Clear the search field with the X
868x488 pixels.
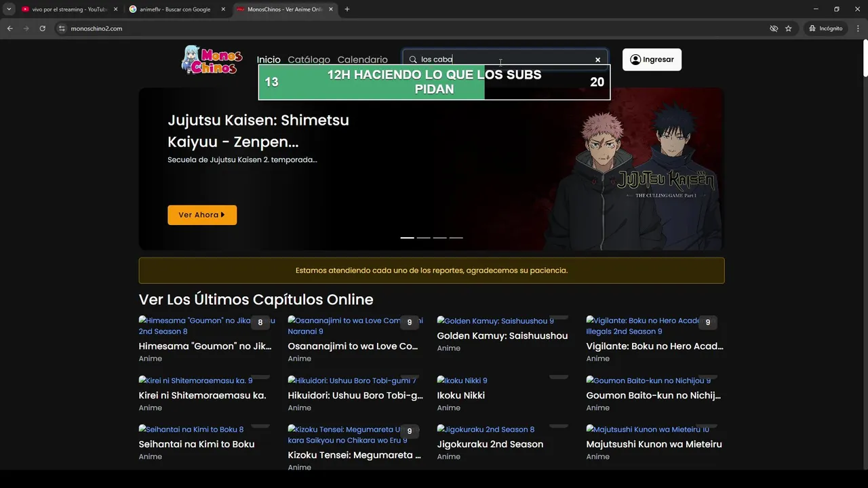(x=597, y=60)
